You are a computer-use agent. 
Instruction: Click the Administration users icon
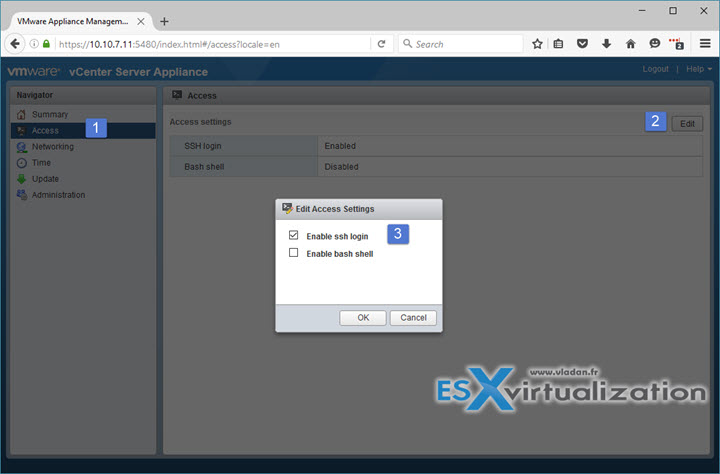pos(22,195)
